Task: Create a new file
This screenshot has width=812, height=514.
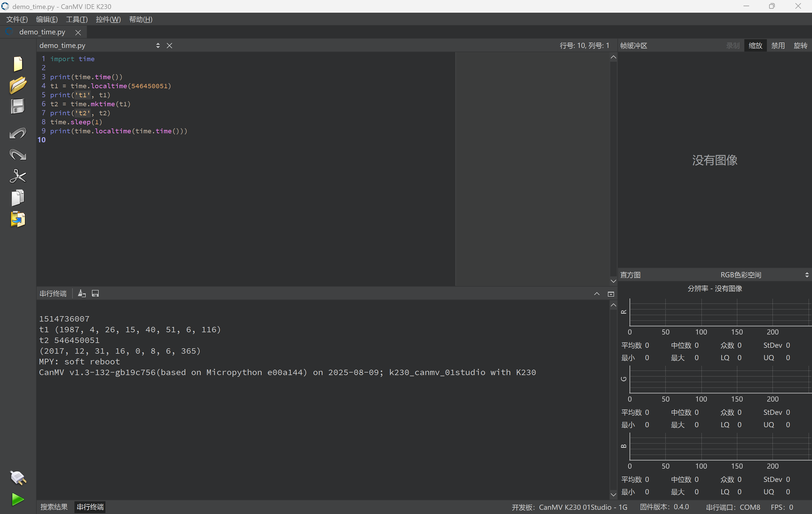Action: [x=17, y=63]
